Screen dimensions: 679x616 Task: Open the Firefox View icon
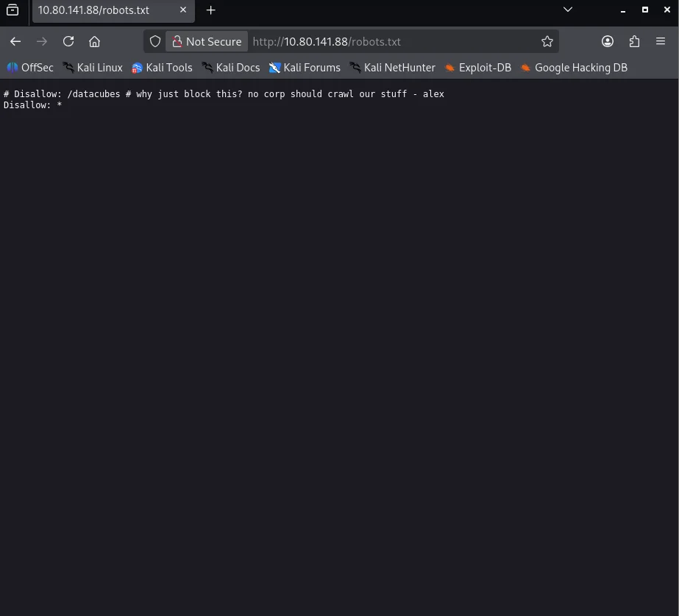tap(13, 10)
